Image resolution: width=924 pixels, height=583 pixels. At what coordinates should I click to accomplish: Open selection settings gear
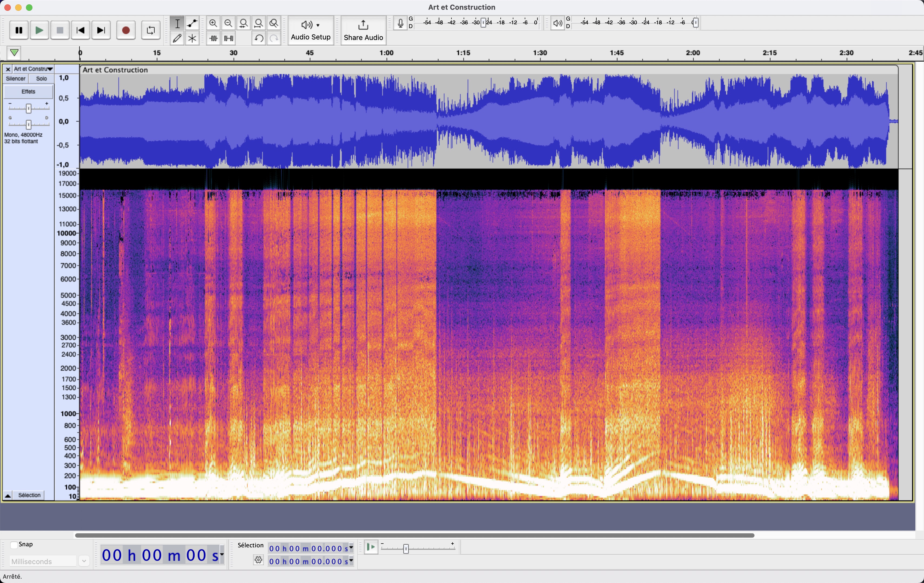(x=258, y=560)
